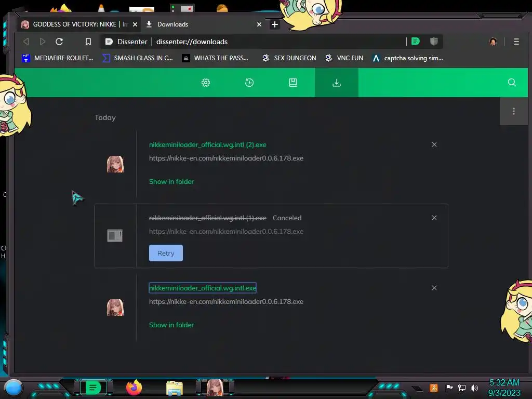
Task: Reload the downloads page
Action: pos(59,42)
